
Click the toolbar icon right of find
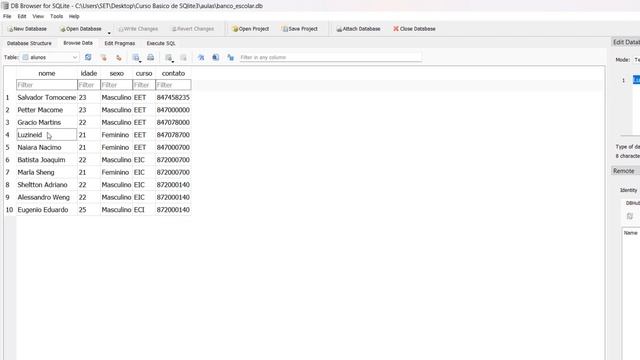(x=216, y=58)
